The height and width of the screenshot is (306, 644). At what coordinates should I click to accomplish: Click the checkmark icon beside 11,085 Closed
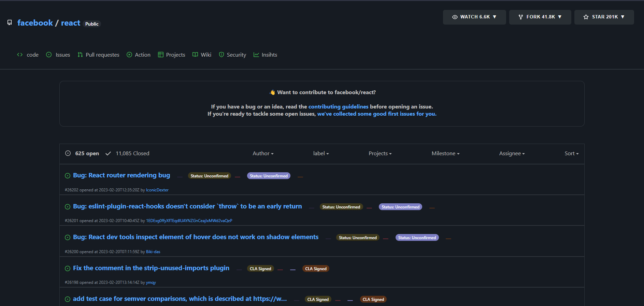click(x=108, y=154)
